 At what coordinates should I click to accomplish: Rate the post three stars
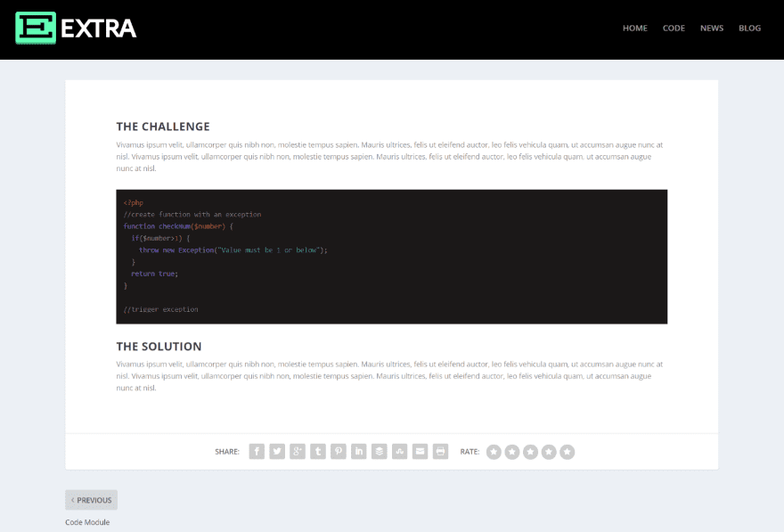530,452
